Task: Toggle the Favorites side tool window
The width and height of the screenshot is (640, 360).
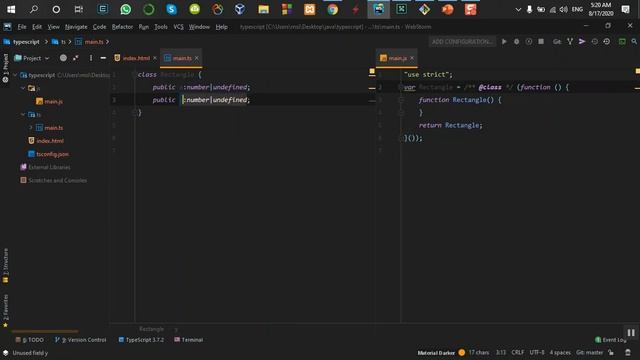Action: coord(5,311)
